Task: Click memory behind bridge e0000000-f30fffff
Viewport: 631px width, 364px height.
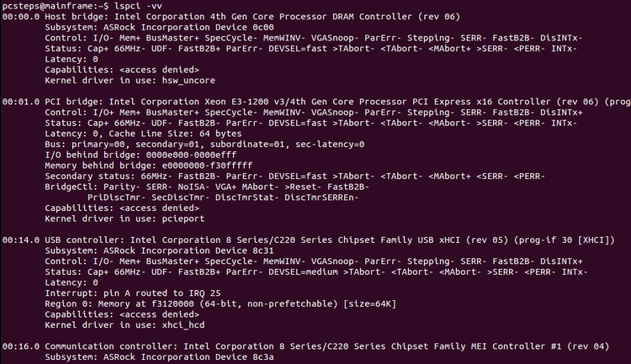Action: point(207,166)
